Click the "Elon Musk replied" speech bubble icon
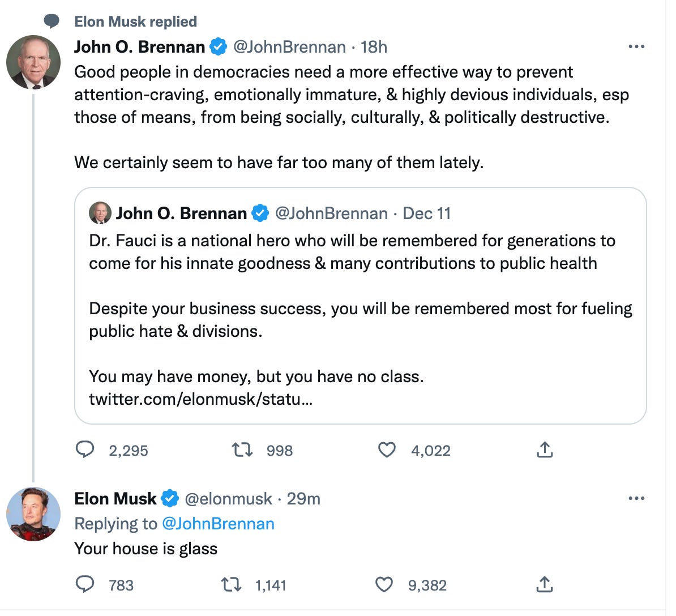Viewport: 676px width, 616px height. point(52,22)
